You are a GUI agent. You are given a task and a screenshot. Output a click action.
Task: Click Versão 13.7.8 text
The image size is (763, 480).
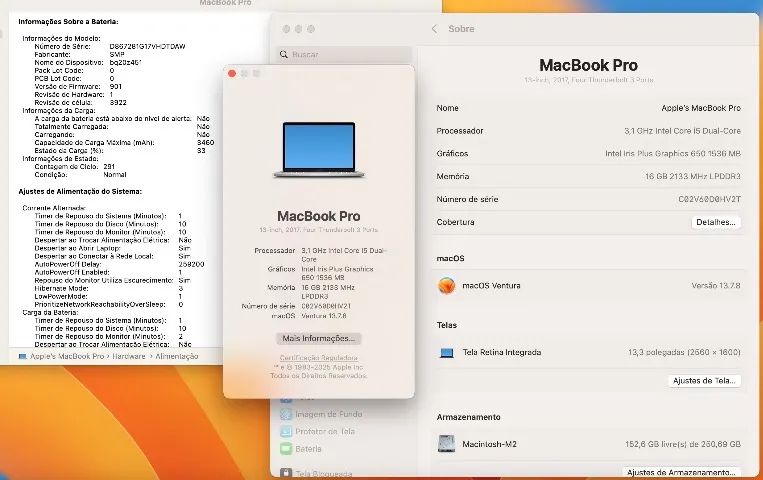click(x=716, y=286)
